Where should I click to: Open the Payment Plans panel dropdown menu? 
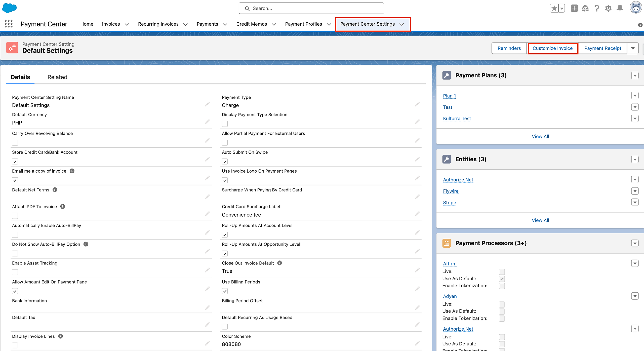(x=635, y=75)
